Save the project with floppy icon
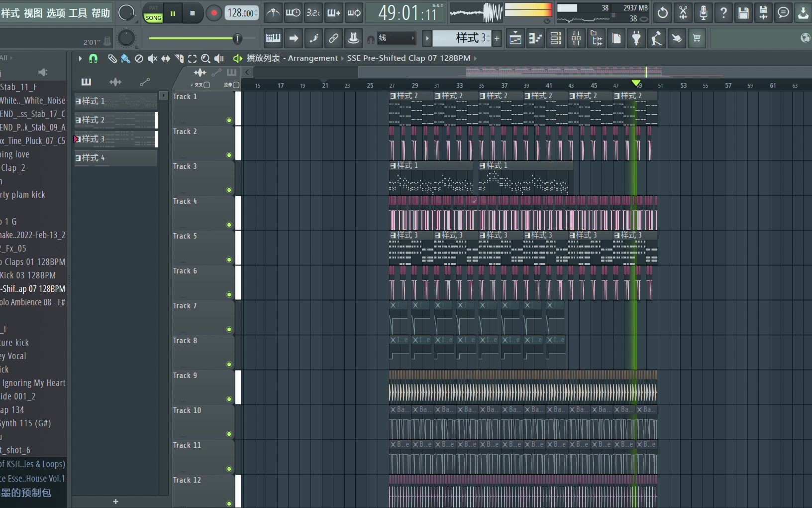This screenshot has width=812, height=508. click(743, 13)
